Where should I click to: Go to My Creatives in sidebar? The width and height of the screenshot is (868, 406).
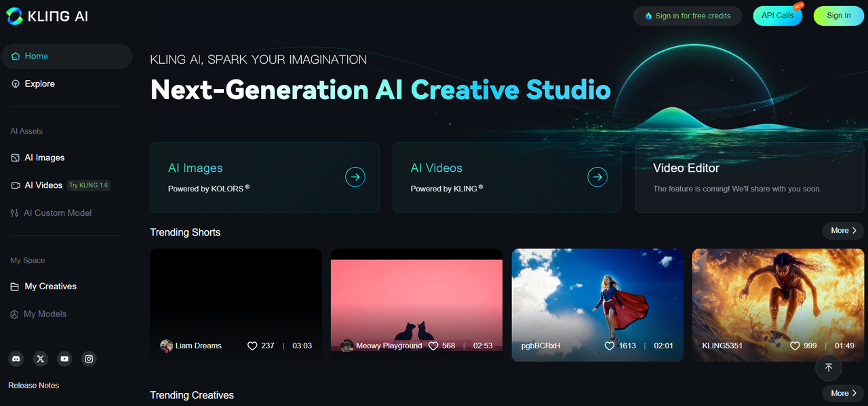(50, 287)
